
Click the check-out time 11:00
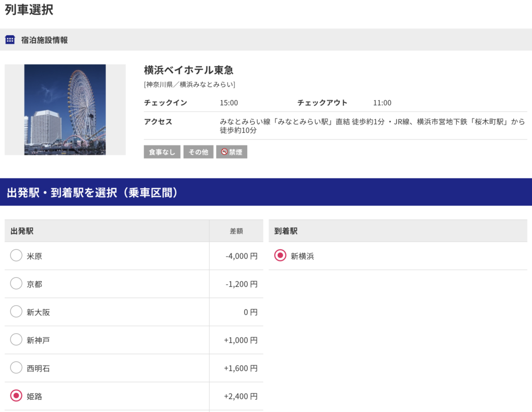tap(382, 103)
